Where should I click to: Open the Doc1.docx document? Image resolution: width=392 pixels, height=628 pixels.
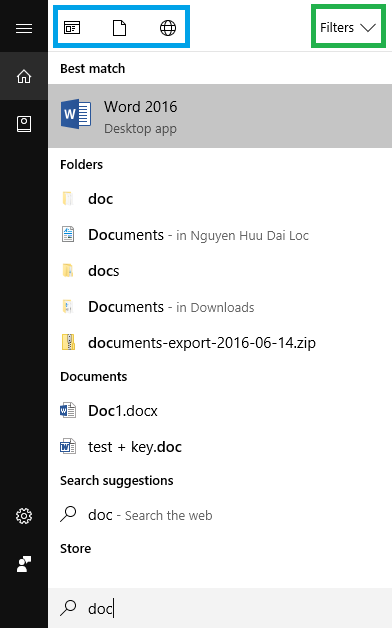pos(220,411)
